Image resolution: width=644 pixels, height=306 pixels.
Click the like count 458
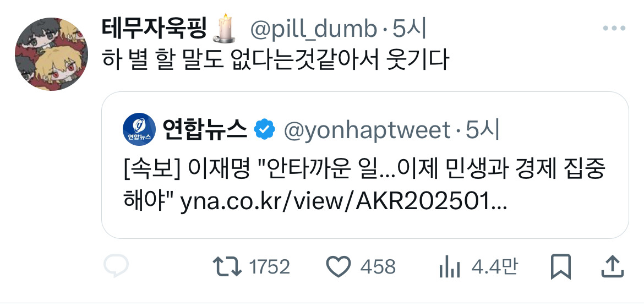[x=378, y=267]
